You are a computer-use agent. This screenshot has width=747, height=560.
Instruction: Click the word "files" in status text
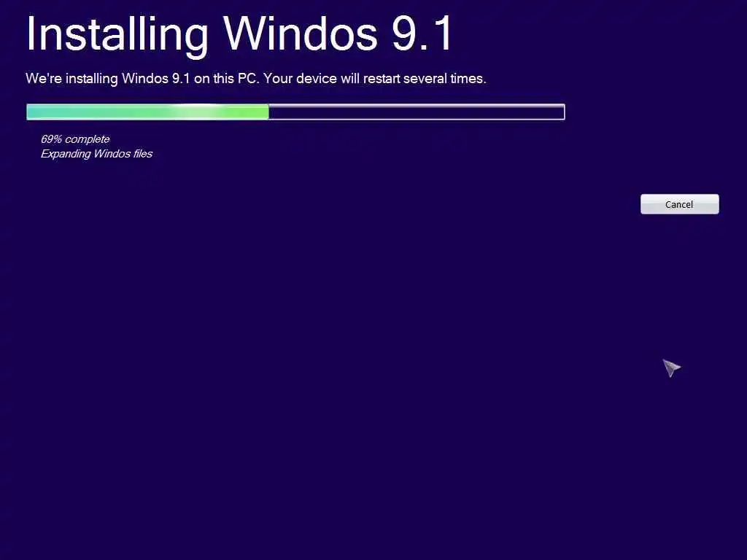(x=143, y=154)
